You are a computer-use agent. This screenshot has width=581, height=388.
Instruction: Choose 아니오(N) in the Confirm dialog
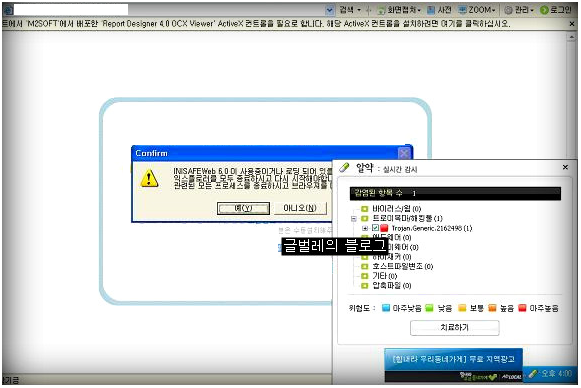(x=300, y=208)
